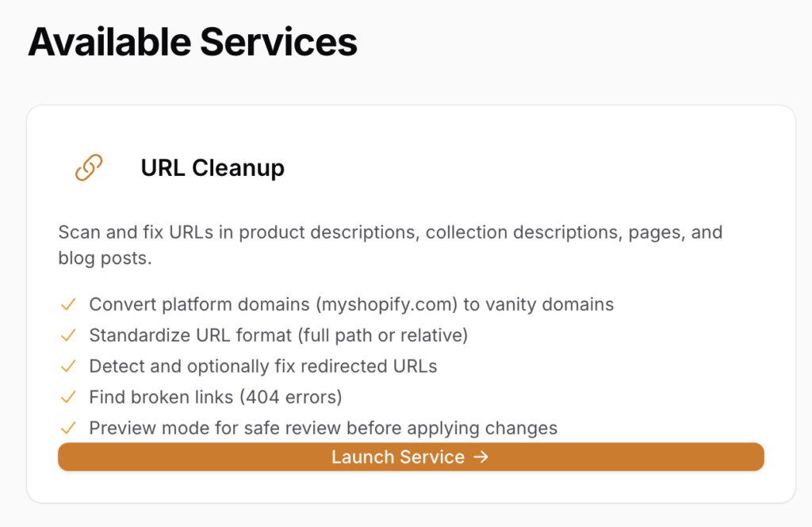
Task: Launch the URL Cleanup service
Action: pos(410,457)
